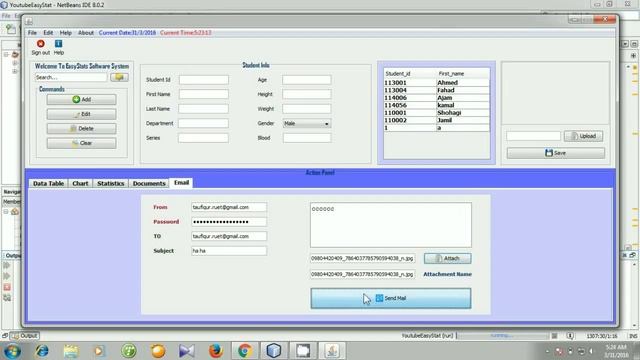Open the About menu
The width and height of the screenshot is (640, 360).
(x=86, y=33)
